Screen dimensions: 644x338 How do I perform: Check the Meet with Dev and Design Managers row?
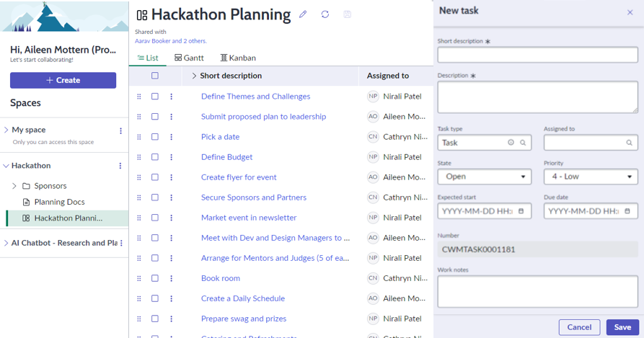(155, 238)
